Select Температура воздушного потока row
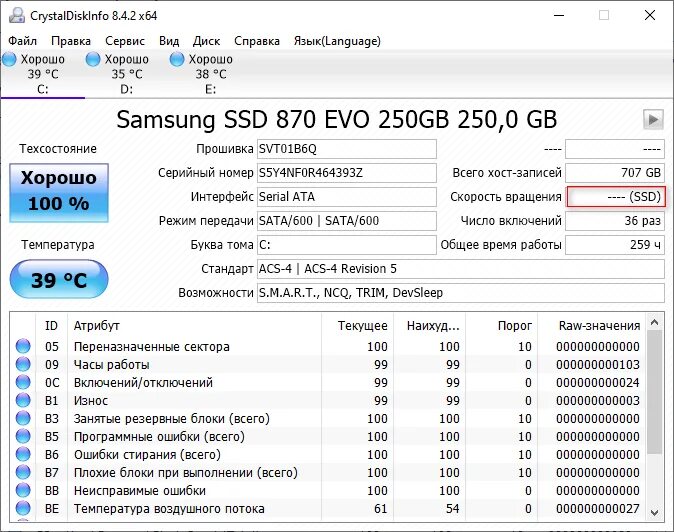Screen dimensions: 674x532 point(328,509)
